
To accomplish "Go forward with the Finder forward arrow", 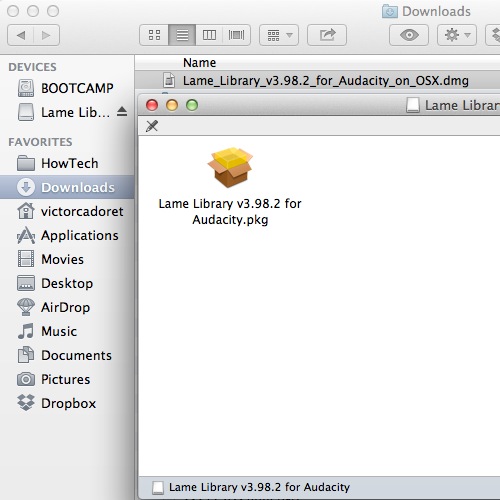I will (46, 35).
